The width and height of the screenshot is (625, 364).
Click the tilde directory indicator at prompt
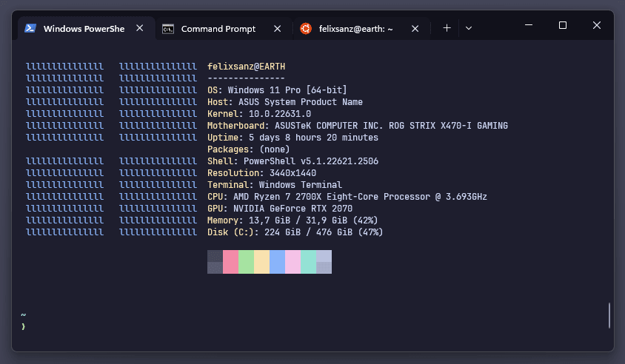pyautogui.click(x=23, y=314)
